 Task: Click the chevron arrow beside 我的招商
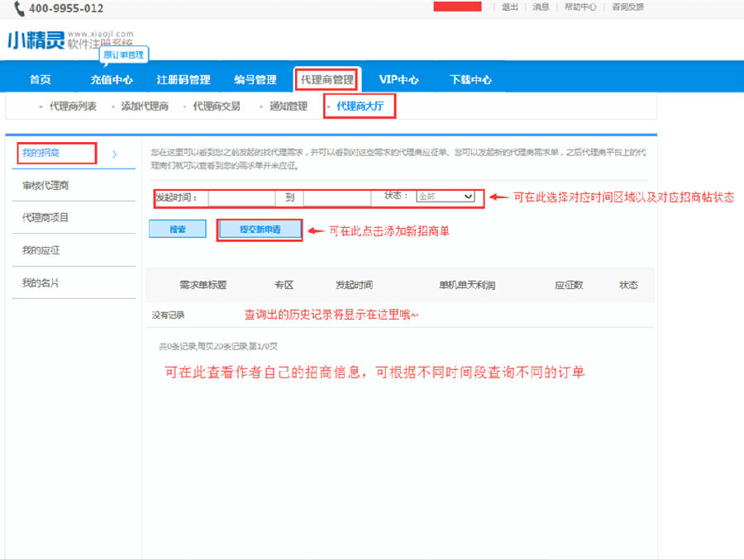click(114, 154)
